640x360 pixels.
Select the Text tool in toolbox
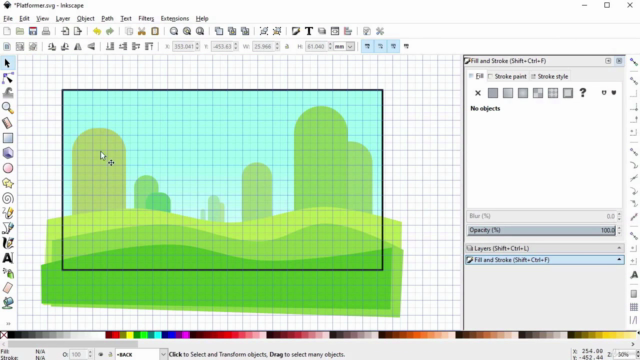7,258
